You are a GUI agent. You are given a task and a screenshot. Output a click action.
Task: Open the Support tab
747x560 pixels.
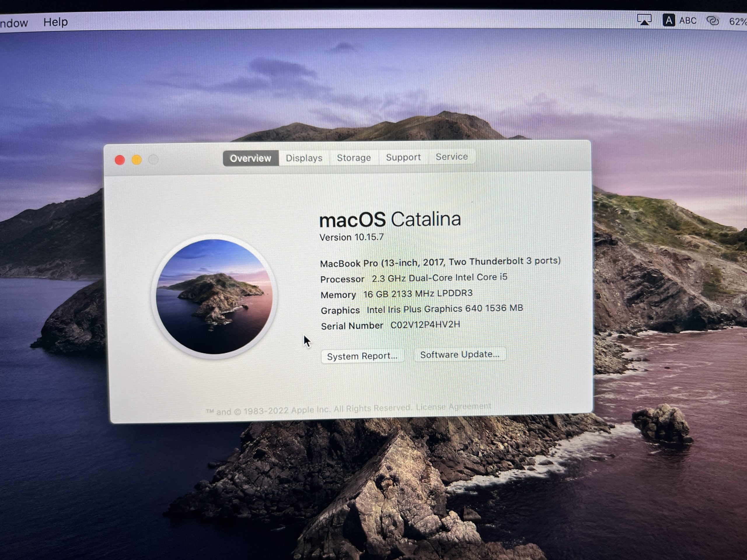[403, 157]
